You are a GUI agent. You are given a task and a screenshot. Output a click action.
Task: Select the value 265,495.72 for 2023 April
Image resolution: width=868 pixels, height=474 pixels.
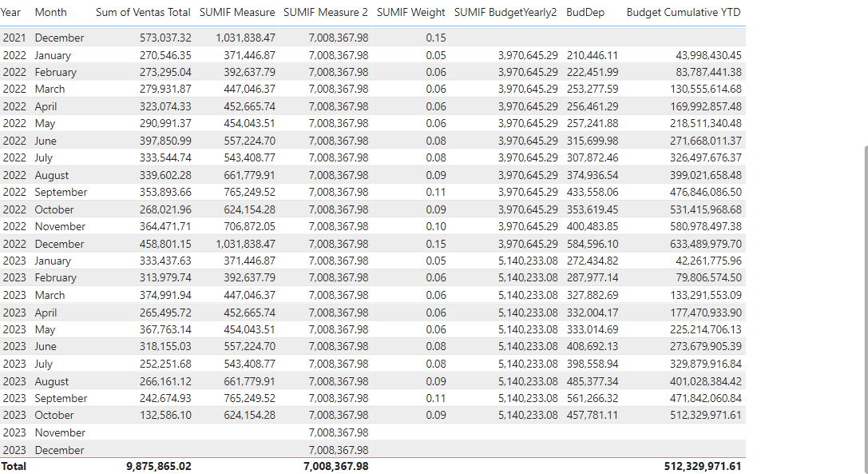165,313
